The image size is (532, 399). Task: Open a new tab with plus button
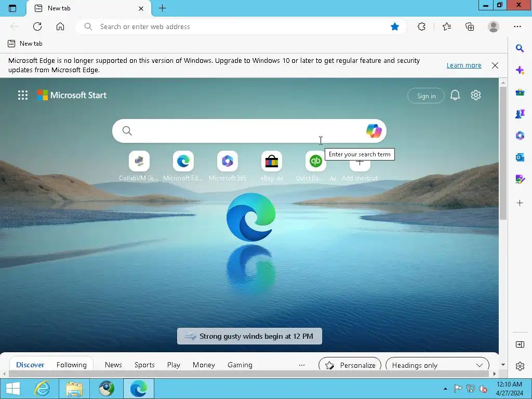coord(162,8)
